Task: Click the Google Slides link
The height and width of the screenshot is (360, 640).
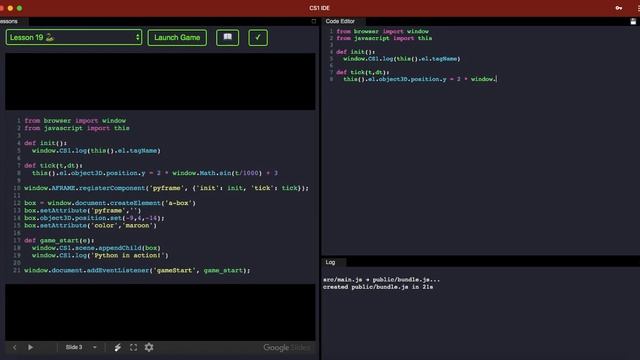Action: (x=287, y=347)
